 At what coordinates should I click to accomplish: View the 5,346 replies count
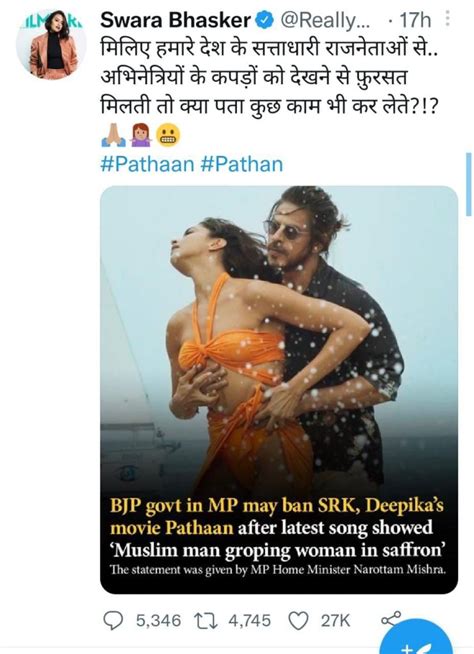[159, 621]
